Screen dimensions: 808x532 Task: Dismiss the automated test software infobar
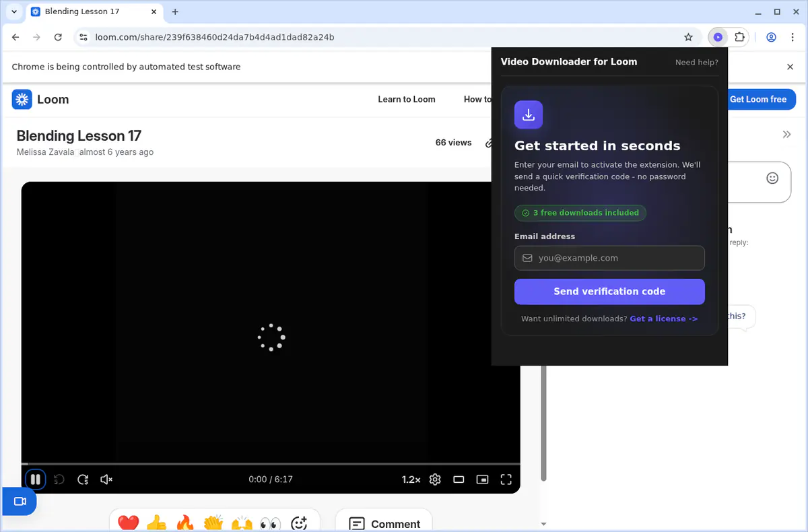[790, 67]
